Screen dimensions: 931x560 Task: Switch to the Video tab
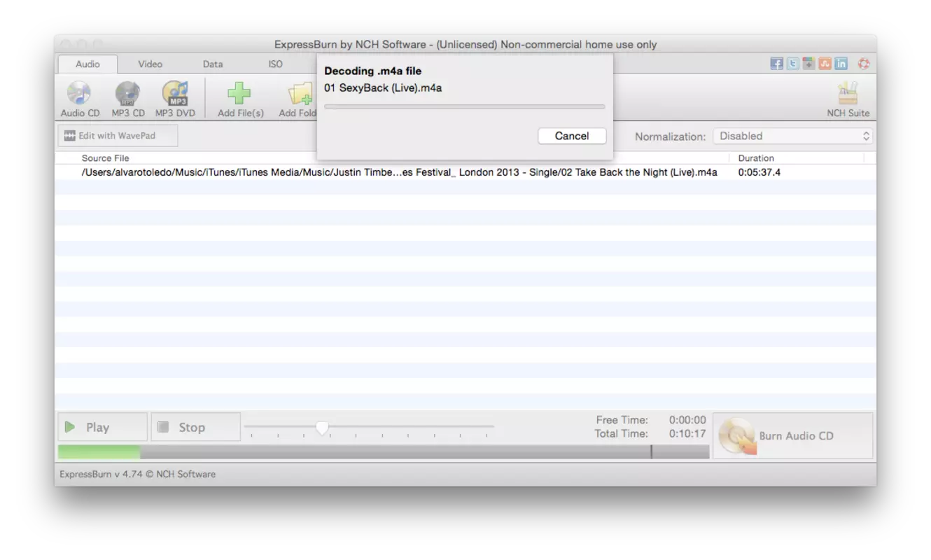tap(150, 64)
